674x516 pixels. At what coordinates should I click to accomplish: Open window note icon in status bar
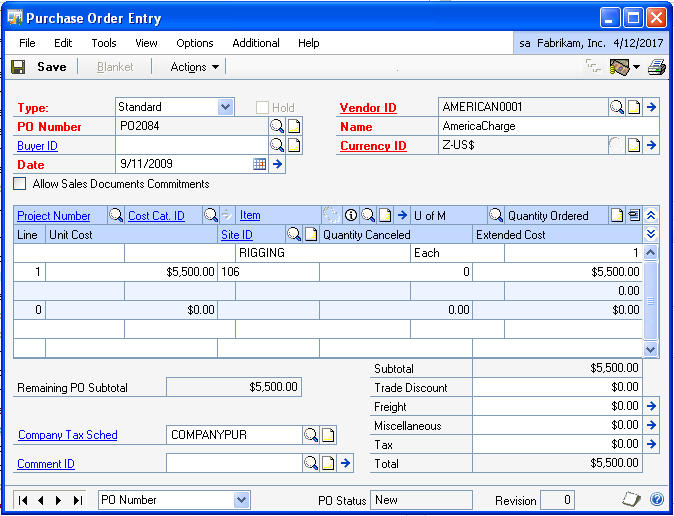(632, 500)
